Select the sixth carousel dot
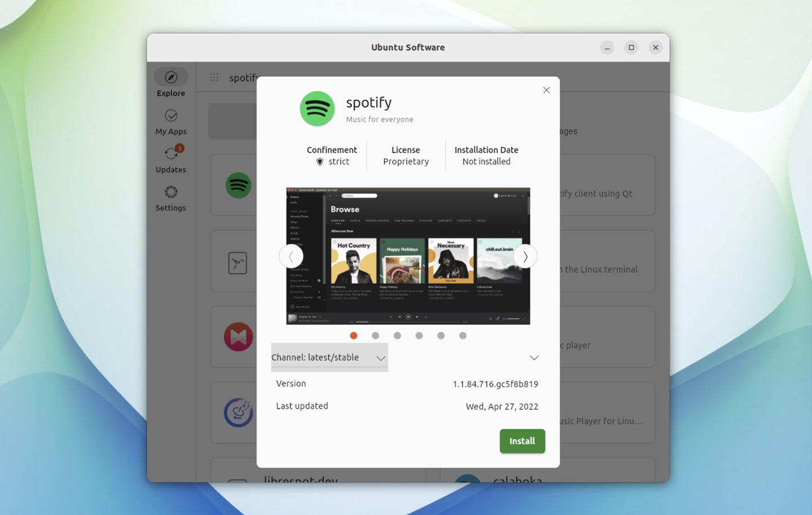Image resolution: width=812 pixels, height=515 pixels. click(x=463, y=336)
